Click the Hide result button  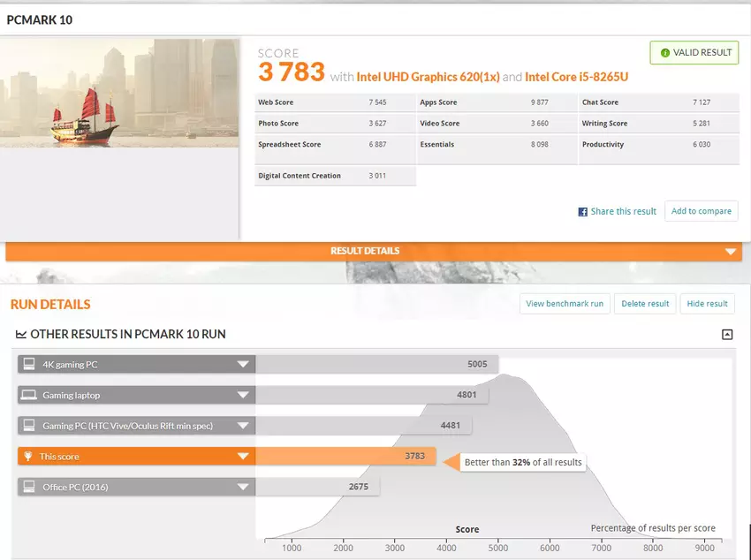coord(707,304)
